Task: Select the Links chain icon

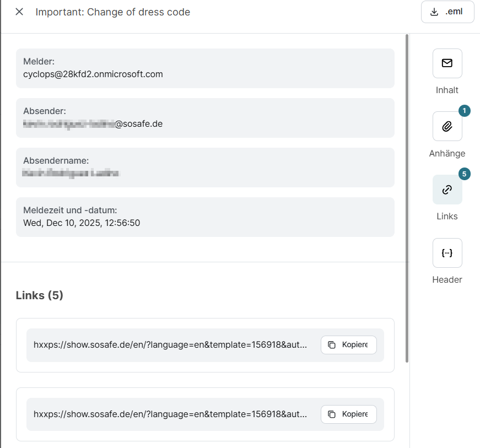Action: pos(447,190)
